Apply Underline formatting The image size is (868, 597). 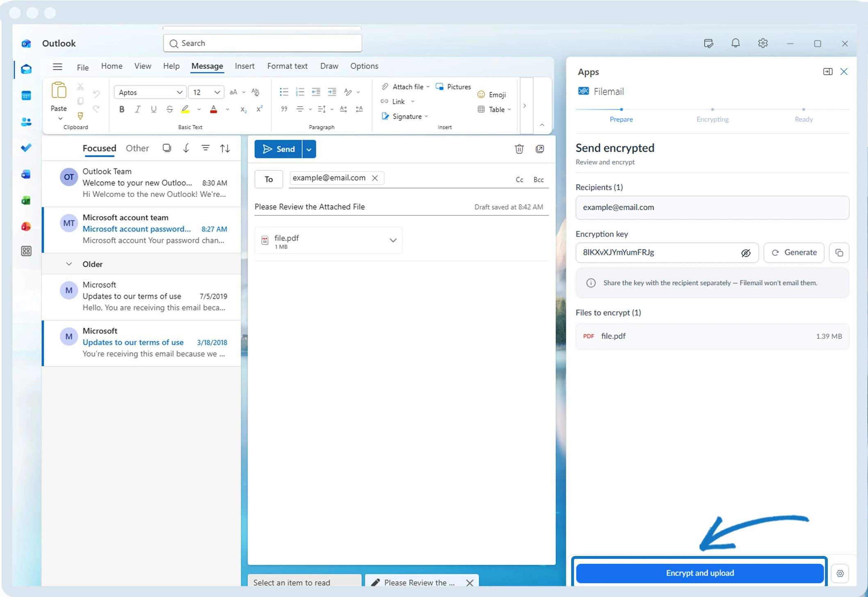(154, 109)
